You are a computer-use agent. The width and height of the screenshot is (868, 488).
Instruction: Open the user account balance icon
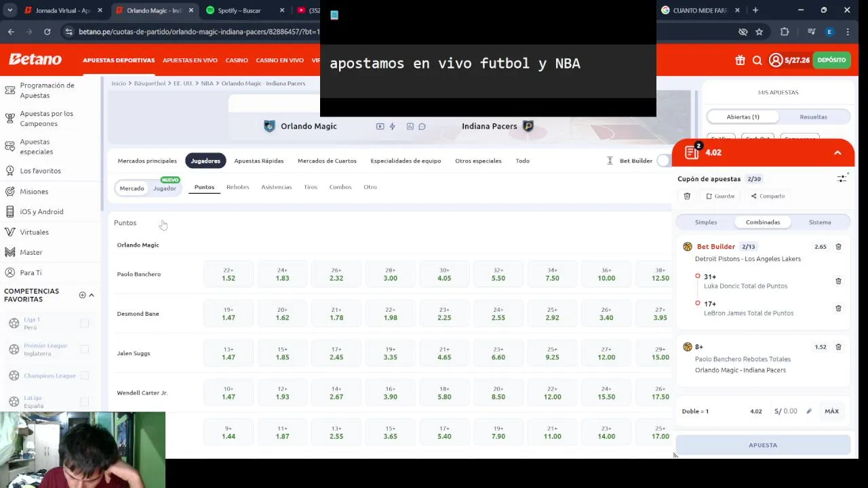pos(776,60)
